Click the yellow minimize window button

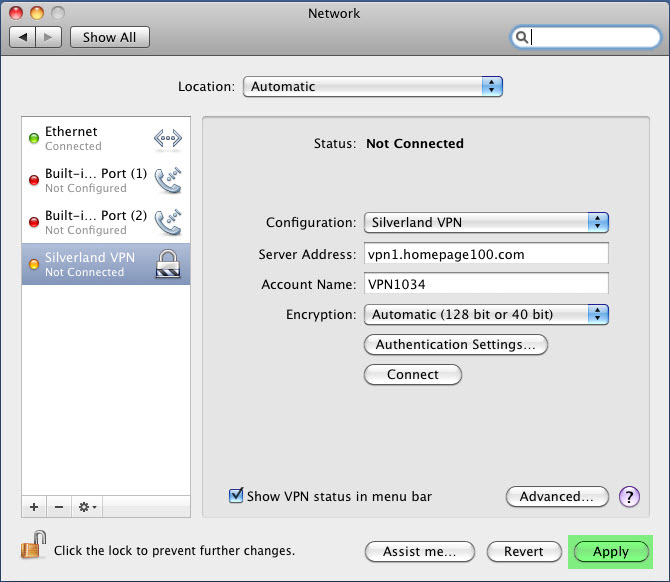(37, 13)
